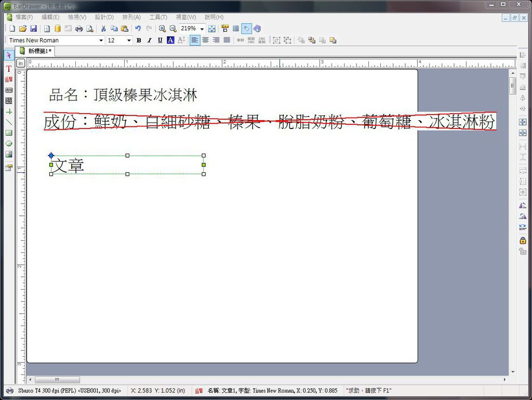Open the 工具(T) menu
The image size is (532, 400).
coord(158,17)
